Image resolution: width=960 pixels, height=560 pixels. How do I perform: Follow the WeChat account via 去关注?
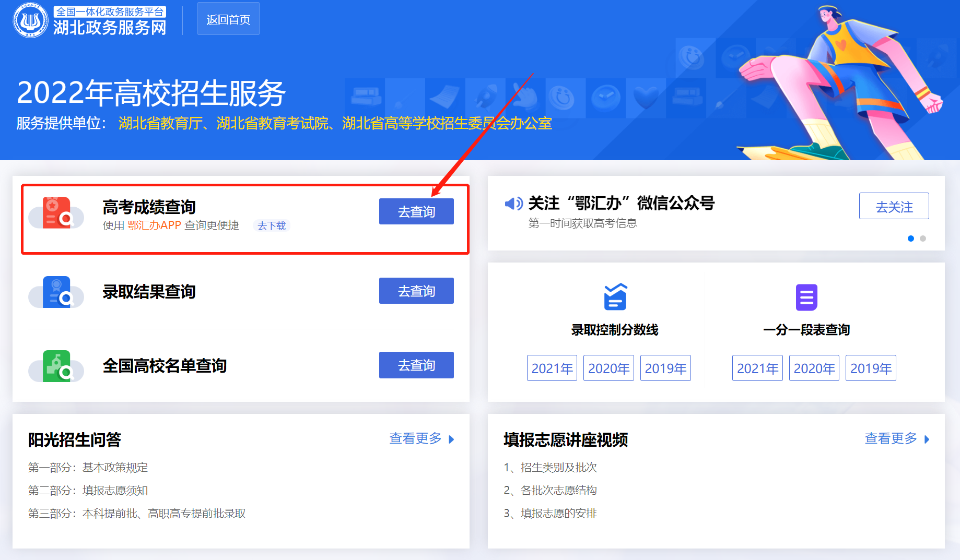point(894,206)
